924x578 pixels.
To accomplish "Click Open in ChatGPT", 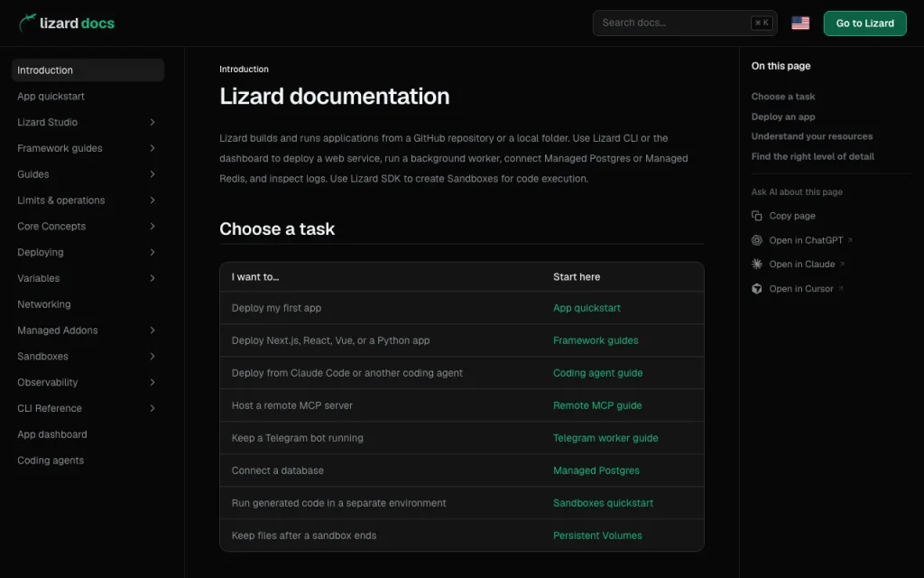I will tap(806, 240).
